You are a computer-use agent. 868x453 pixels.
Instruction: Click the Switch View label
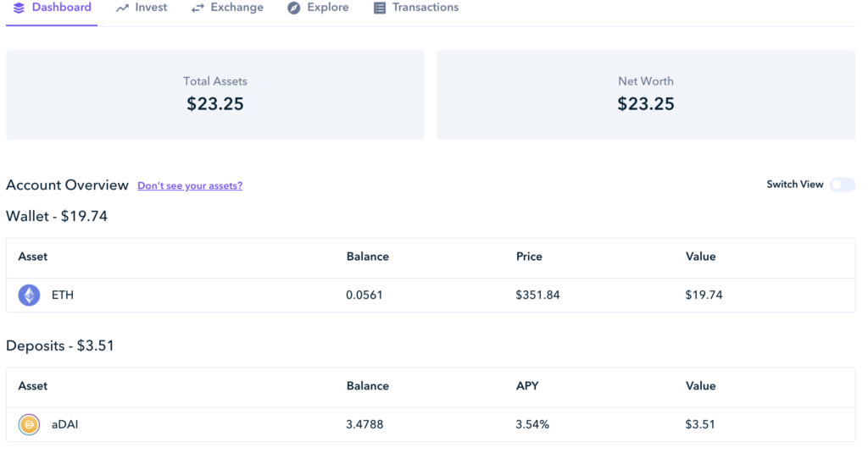(795, 185)
